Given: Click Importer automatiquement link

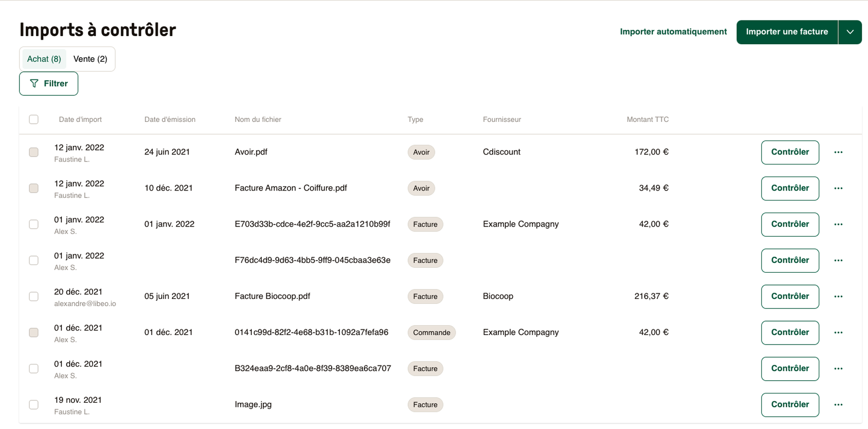Looking at the screenshot, I should click(673, 32).
